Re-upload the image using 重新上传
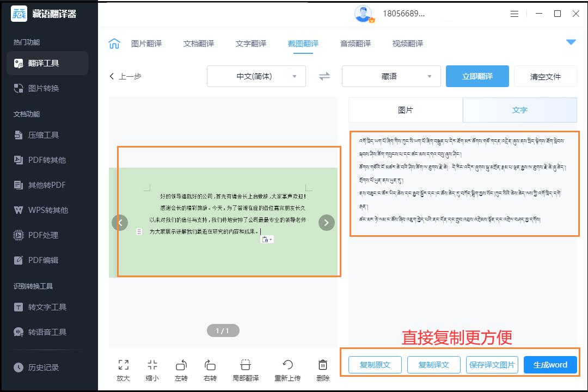The height and width of the screenshot is (392, 588). [x=287, y=369]
